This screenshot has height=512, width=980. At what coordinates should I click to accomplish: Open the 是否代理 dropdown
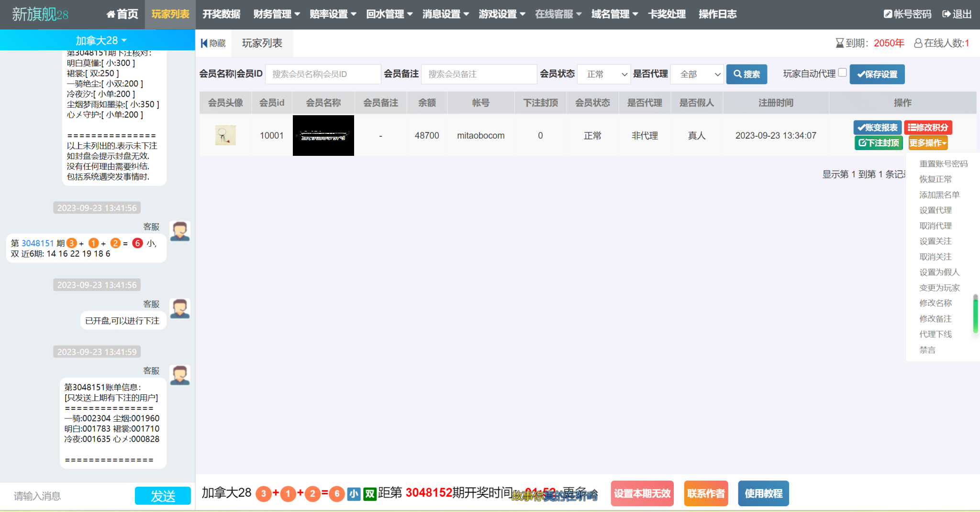pos(697,74)
